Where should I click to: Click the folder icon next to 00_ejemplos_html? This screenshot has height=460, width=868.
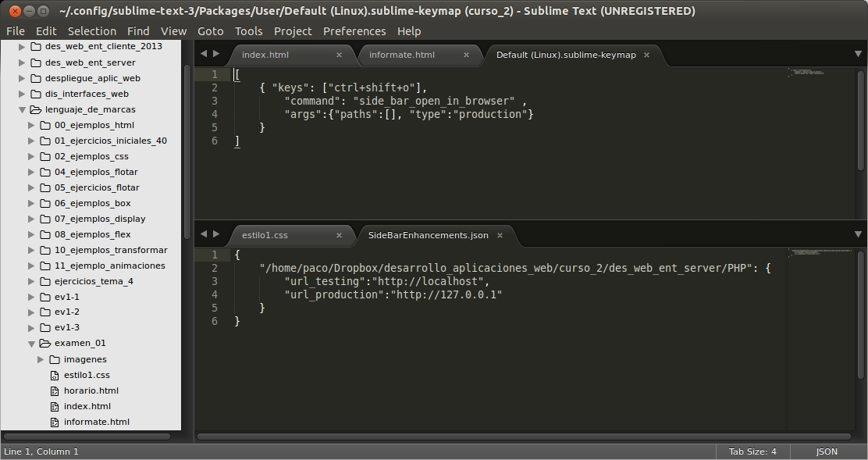point(44,125)
